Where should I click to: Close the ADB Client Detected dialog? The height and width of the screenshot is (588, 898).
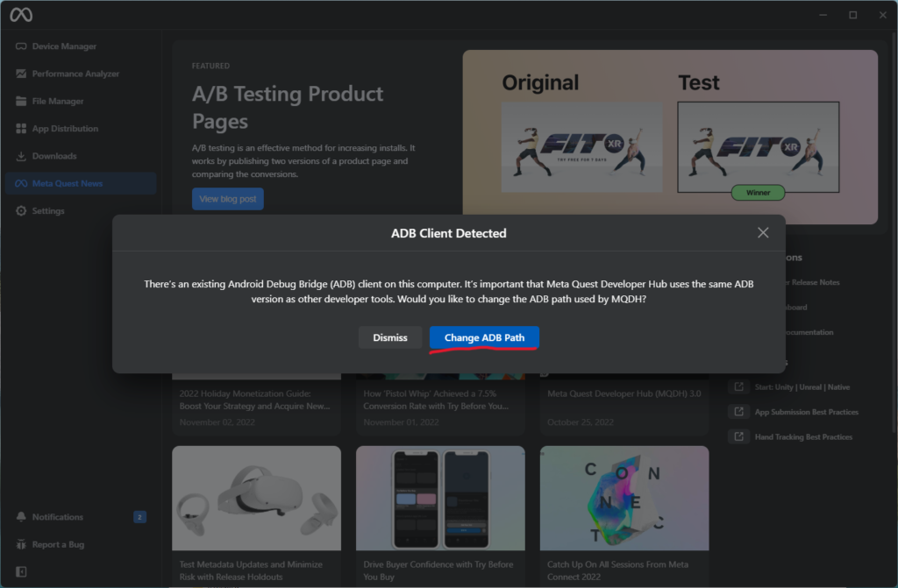point(763,232)
